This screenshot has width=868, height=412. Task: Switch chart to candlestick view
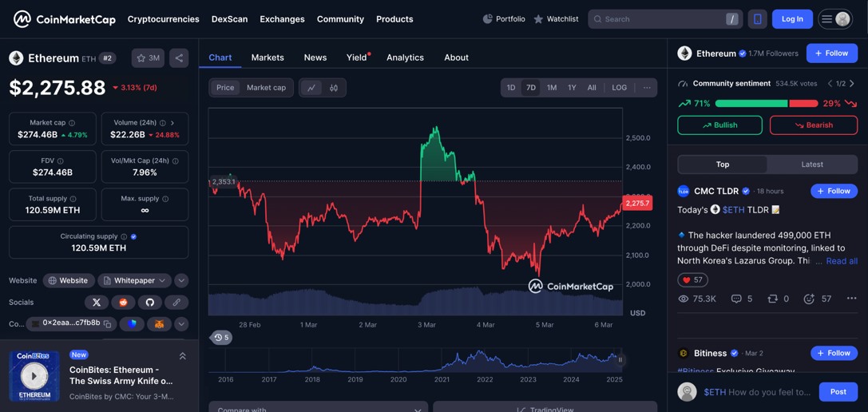(334, 88)
